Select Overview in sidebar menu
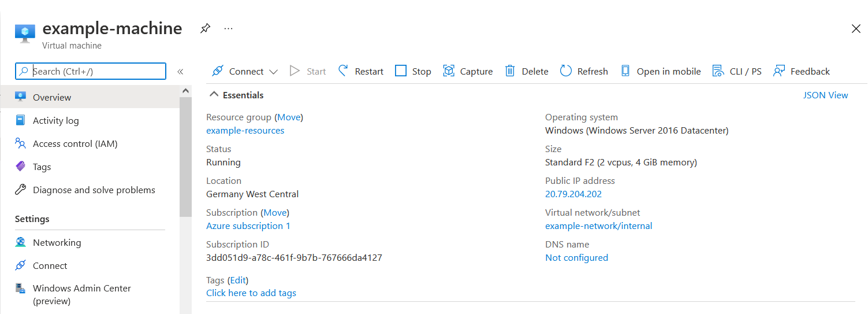Screen dimensions: 868x314 point(90,97)
